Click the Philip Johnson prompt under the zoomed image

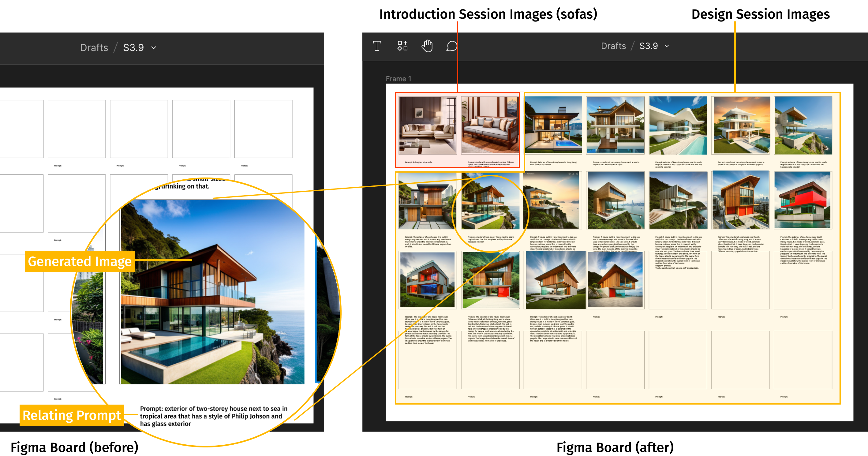(x=214, y=416)
